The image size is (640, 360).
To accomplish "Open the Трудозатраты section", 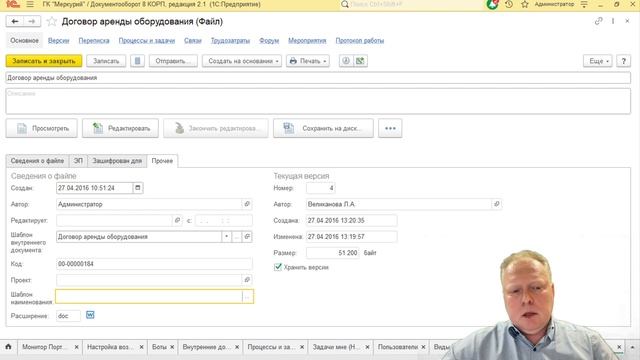I will [230, 40].
